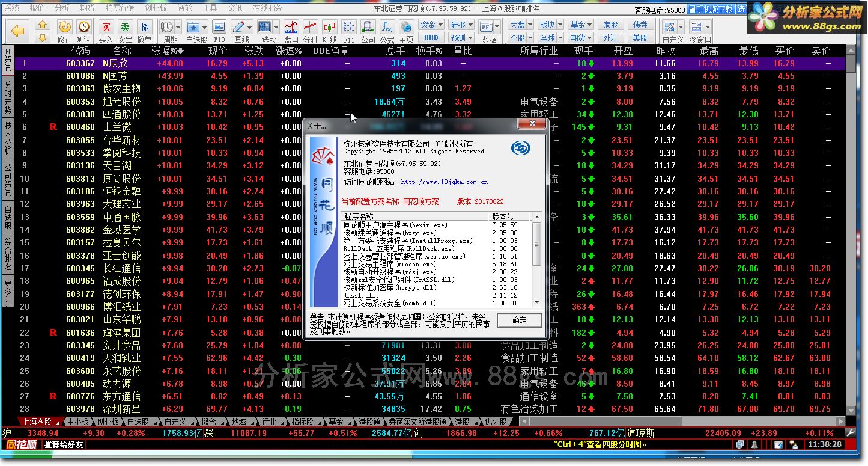868x466 pixels.
Task: Open the 选股 stock screener icon
Action: tap(266, 27)
